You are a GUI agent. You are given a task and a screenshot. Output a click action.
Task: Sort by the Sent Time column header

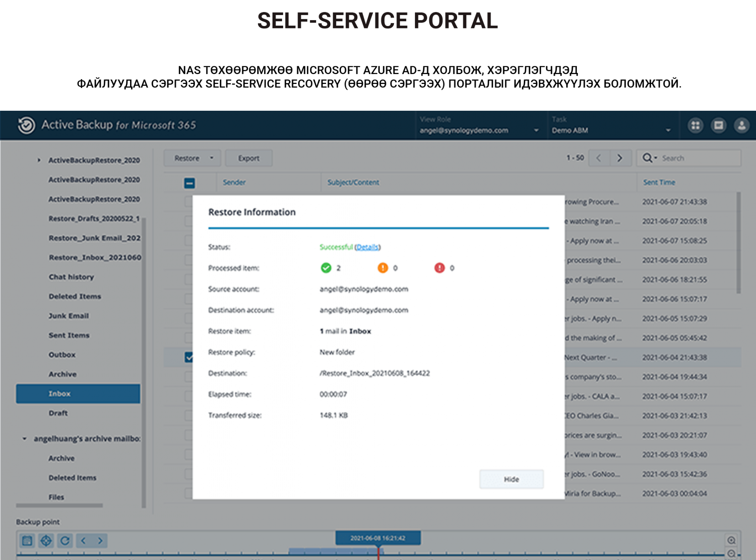[x=659, y=182]
